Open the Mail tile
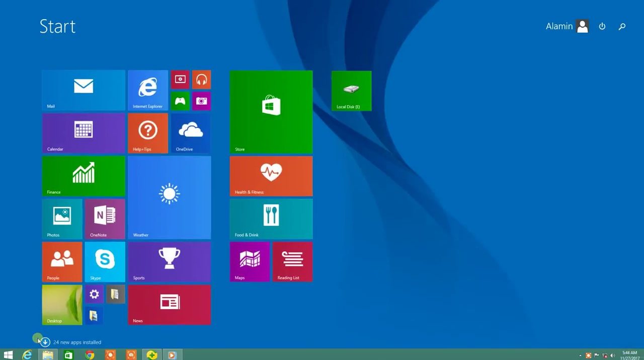Viewport: 644px width, 360px height. [x=84, y=90]
